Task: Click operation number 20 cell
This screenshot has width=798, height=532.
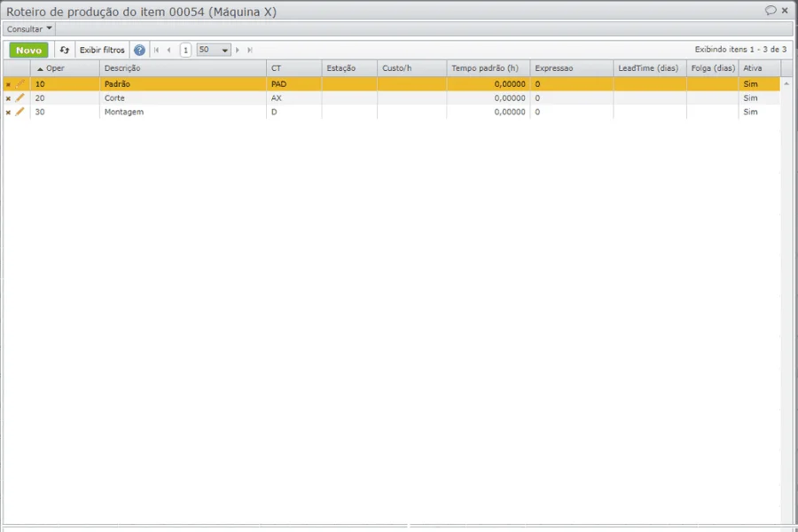Action: 65,98
